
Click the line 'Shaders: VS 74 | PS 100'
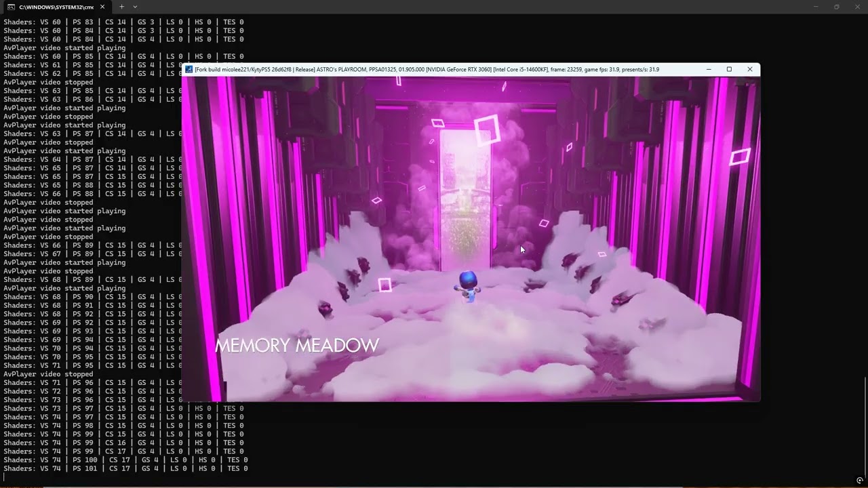pyautogui.click(x=125, y=460)
